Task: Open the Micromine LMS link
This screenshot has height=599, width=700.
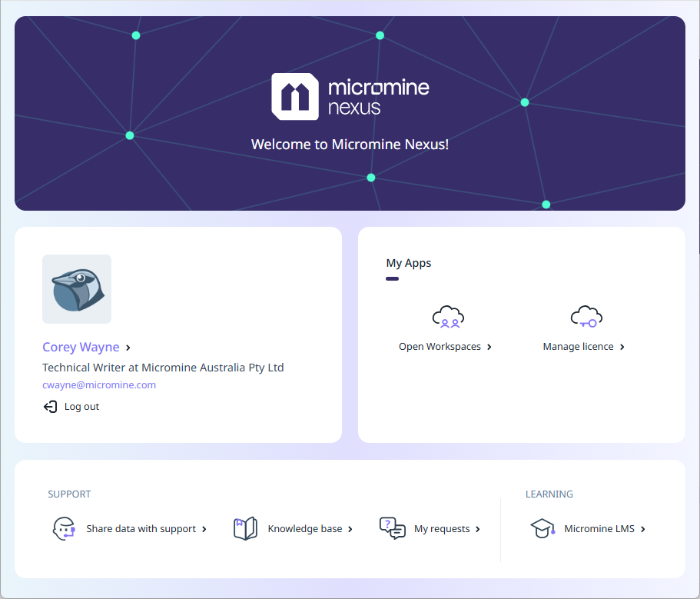Action: [x=599, y=529]
